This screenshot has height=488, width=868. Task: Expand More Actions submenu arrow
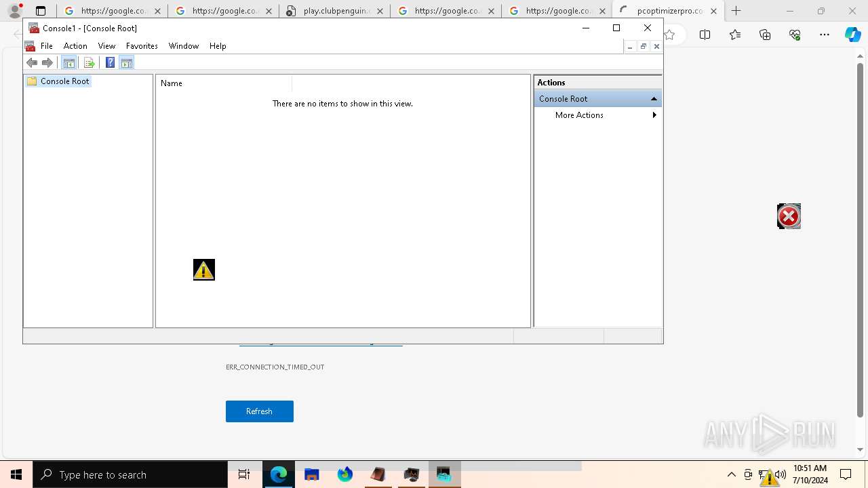654,115
